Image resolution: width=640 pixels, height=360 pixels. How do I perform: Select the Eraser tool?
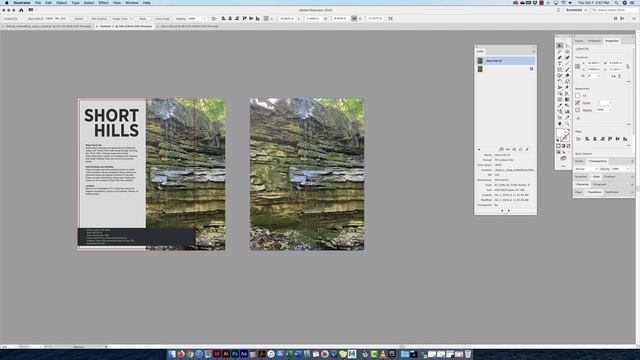(567, 76)
